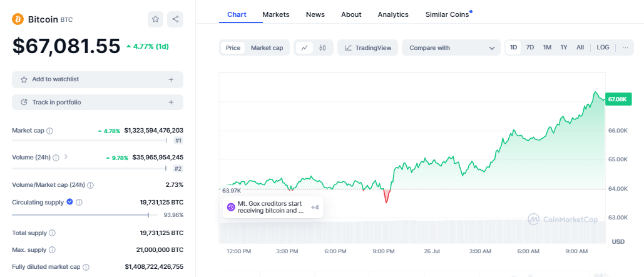644x277 pixels.
Task: Set chart range to 1D
Action: click(x=513, y=48)
